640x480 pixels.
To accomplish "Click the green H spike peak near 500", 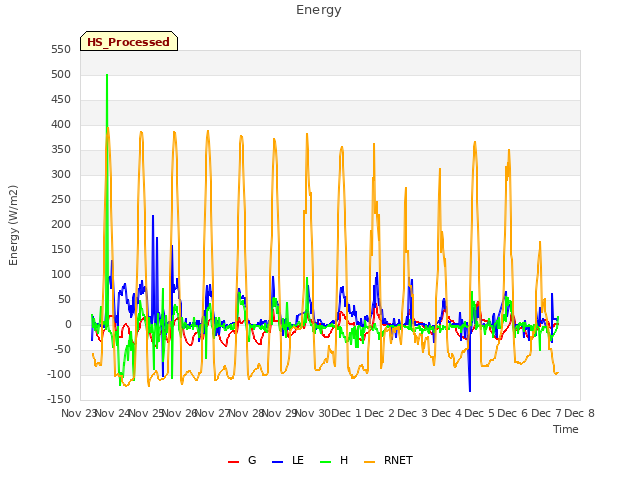I will pos(107,75).
